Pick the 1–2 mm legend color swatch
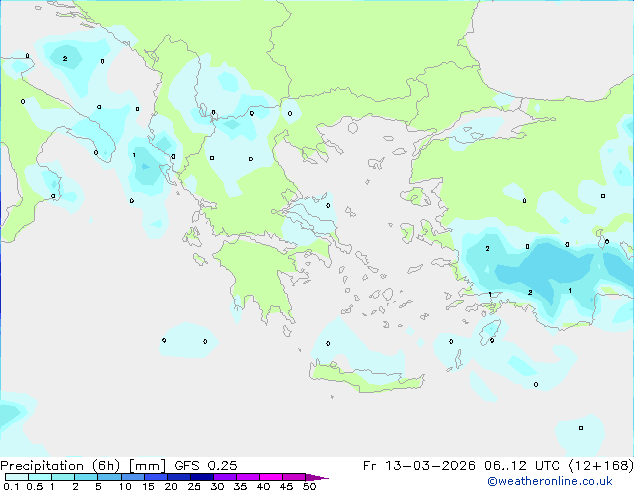Image resolution: width=634 pixels, height=490 pixels. click(63, 477)
